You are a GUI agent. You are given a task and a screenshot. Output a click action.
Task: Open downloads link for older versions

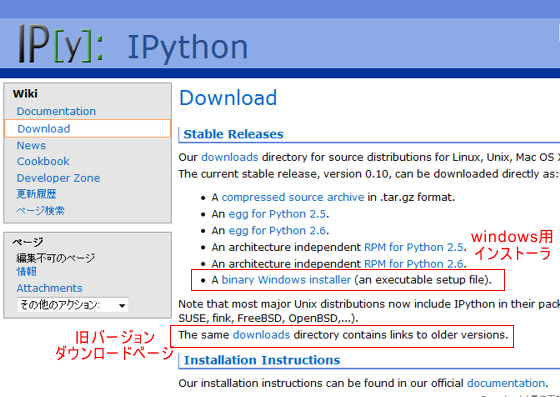[x=261, y=335]
